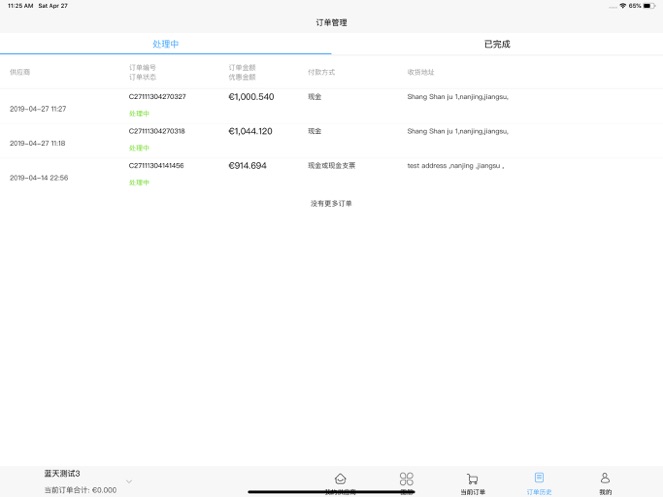The height and width of the screenshot is (497, 663).
Task: Tap the 订单管理 page title
Action: (331, 22)
